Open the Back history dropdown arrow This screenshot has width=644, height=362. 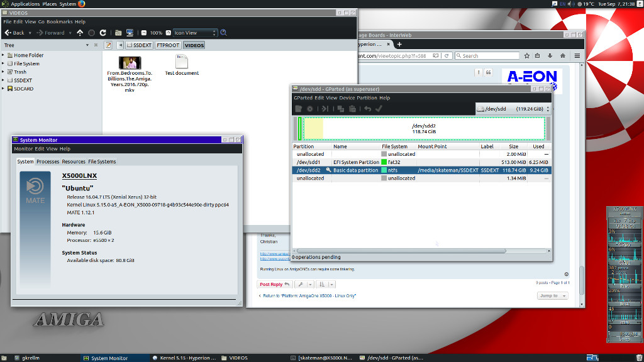[30, 33]
